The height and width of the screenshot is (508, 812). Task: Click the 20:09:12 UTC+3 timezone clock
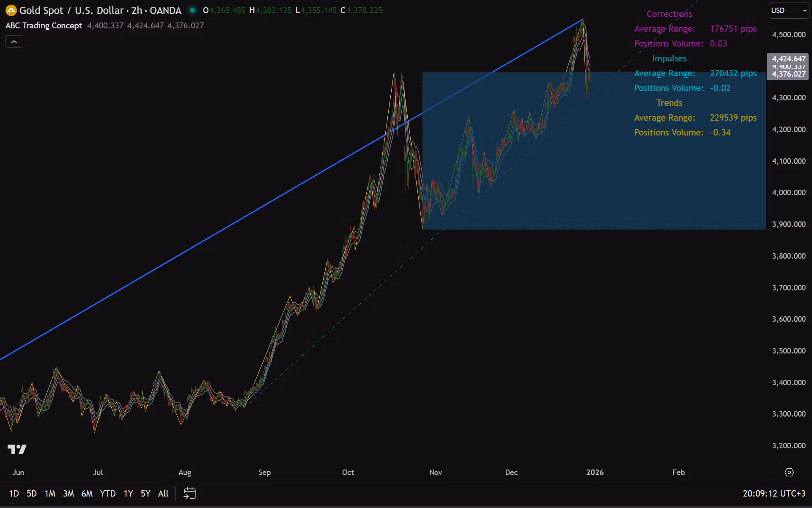click(774, 494)
